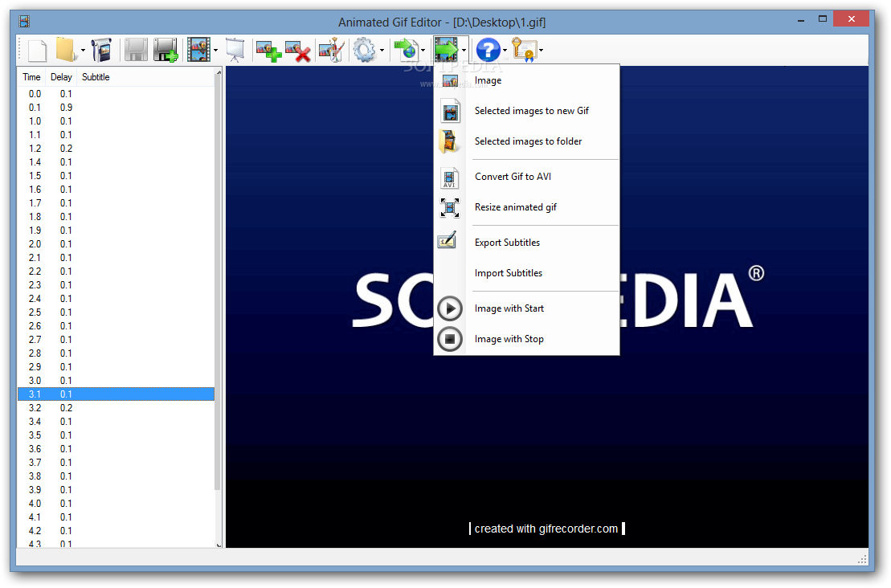Click the Time column header
Screen dimensions: 891x588
pyautogui.click(x=32, y=77)
